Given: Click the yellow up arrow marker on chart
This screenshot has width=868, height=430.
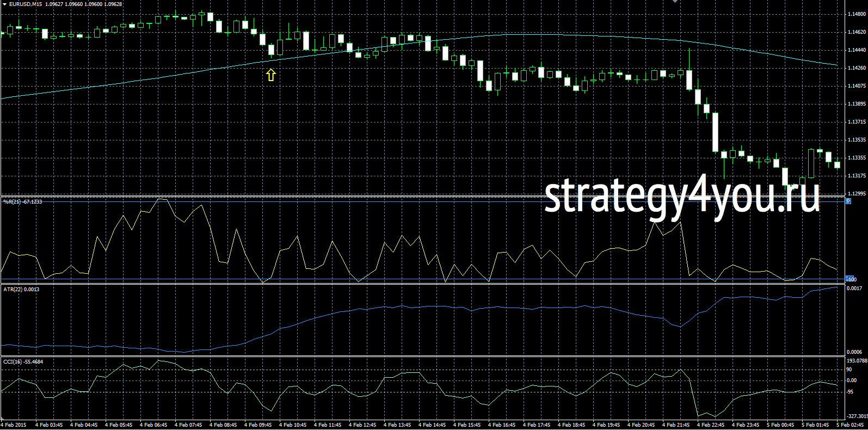Looking at the screenshot, I should (271, 75).
